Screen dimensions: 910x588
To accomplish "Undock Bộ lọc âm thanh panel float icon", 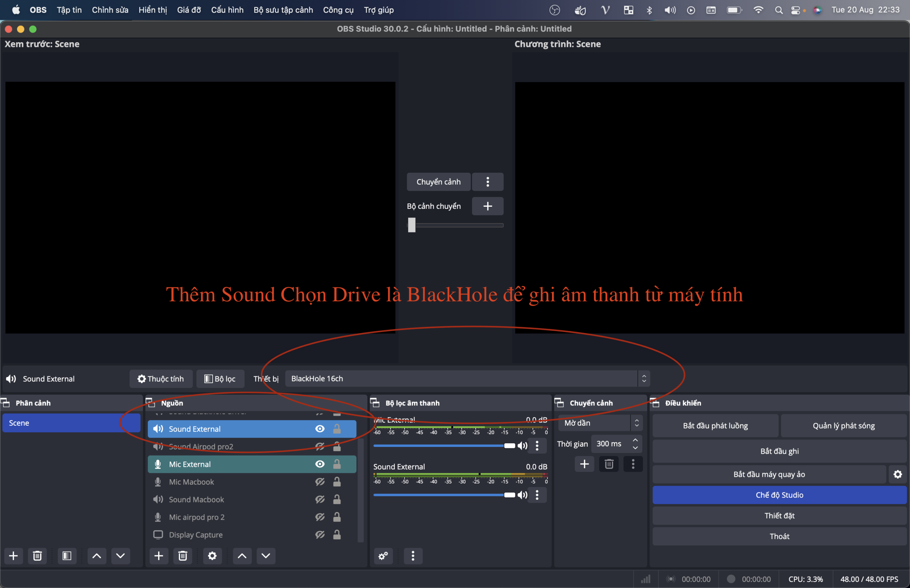I will [375, 403].
